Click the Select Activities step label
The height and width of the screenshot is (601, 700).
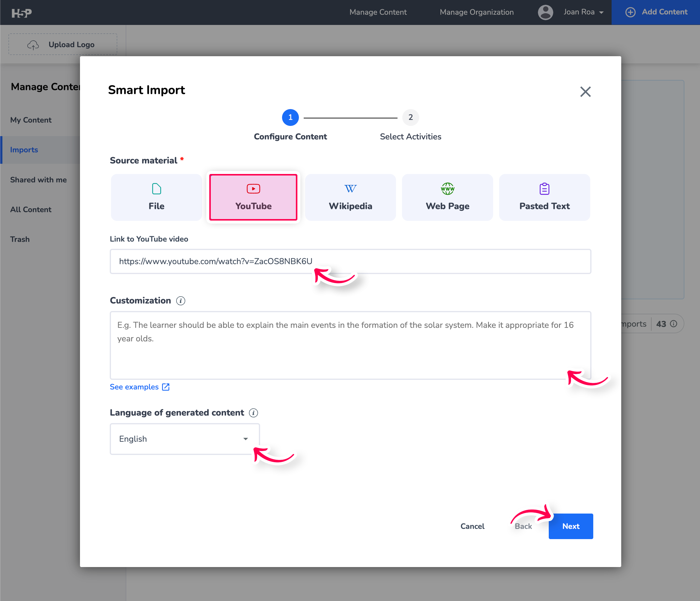(410, 137)
